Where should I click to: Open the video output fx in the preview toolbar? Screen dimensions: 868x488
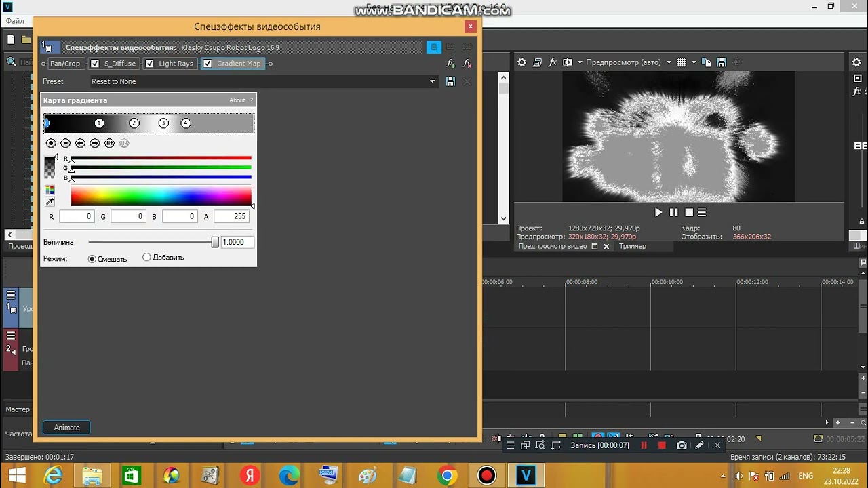click(x=553, y=62)
